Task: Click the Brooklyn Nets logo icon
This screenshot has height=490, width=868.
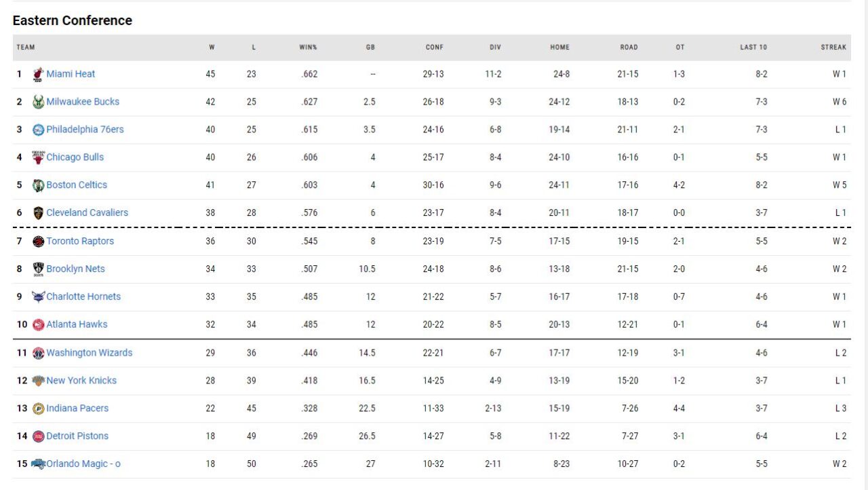Action: [x=38, y=269]
